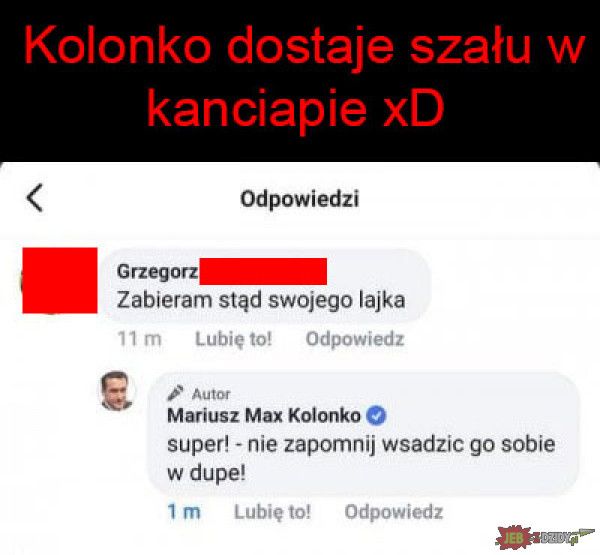The width and height of the screenshot is (600, 555).
Task: Click the 1 m timestamp
Action: (184, 512)
